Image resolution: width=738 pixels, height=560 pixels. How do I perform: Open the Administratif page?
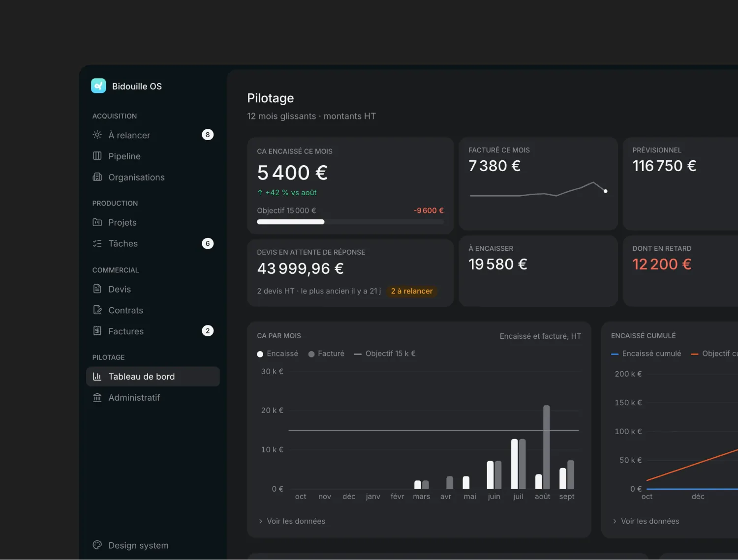(153, 397)
